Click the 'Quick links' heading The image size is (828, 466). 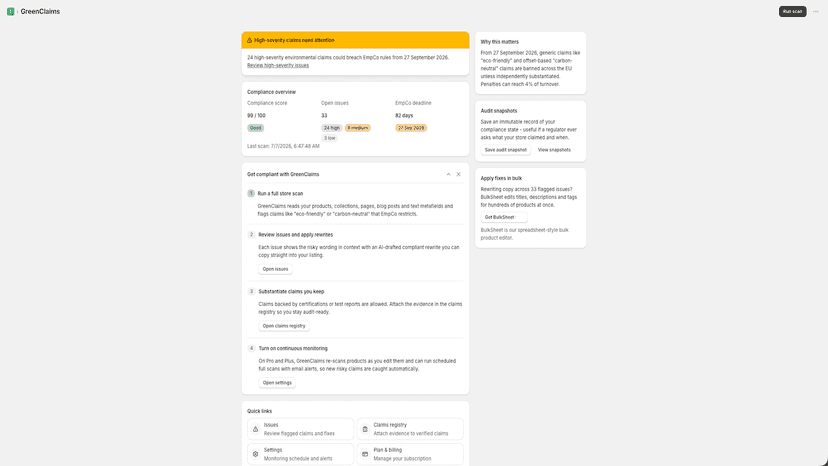[259, 411]
